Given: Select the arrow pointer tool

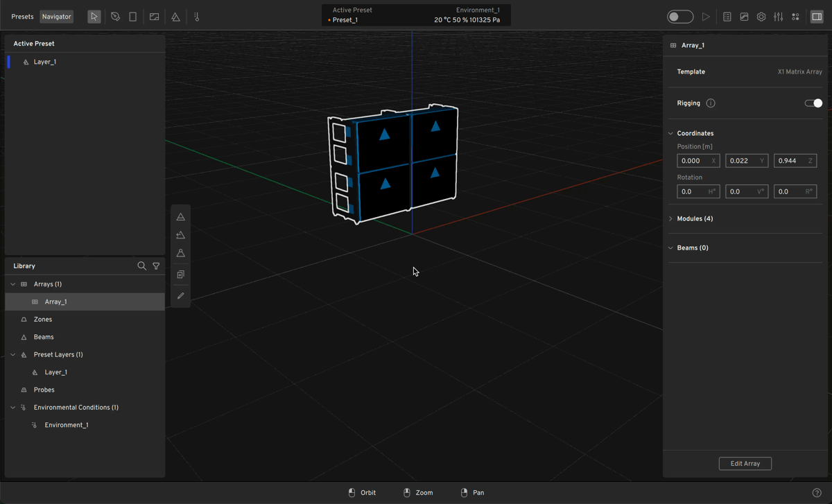Looking at the screenshot, I should [x=94, y=17].
